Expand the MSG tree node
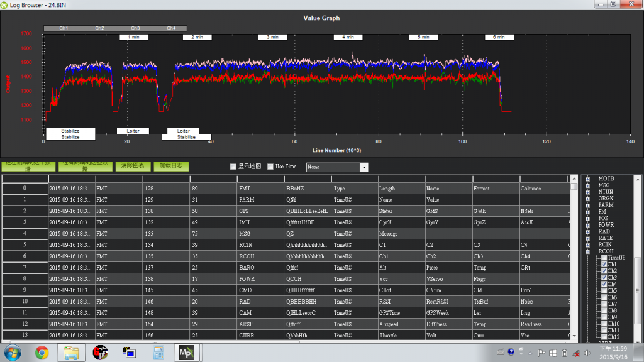 (588, 185)
